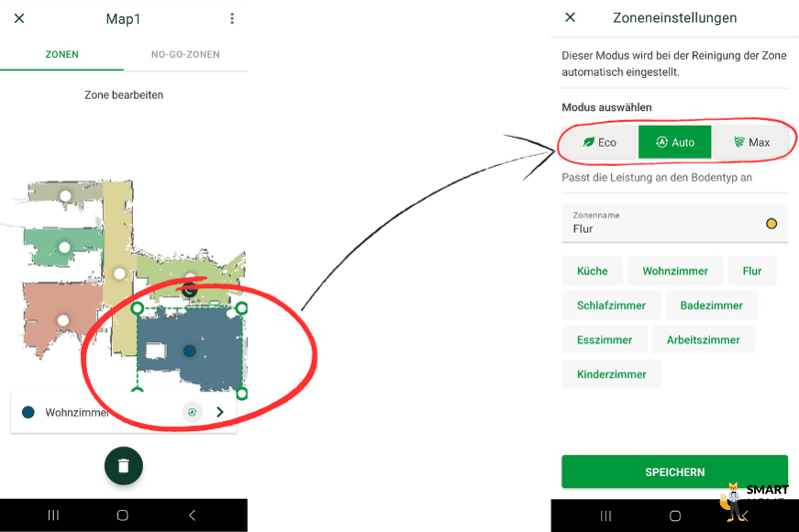The height and width of the screenshot is (532, 799).
Task: Switch cleaning mode to Max
Action: coord(751,143)
